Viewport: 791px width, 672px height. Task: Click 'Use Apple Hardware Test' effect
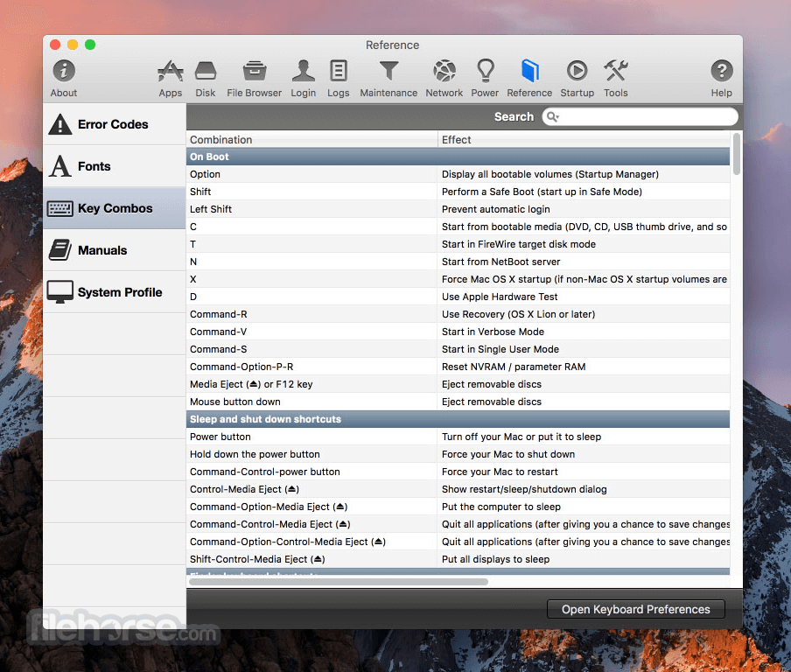coord(500,297)
